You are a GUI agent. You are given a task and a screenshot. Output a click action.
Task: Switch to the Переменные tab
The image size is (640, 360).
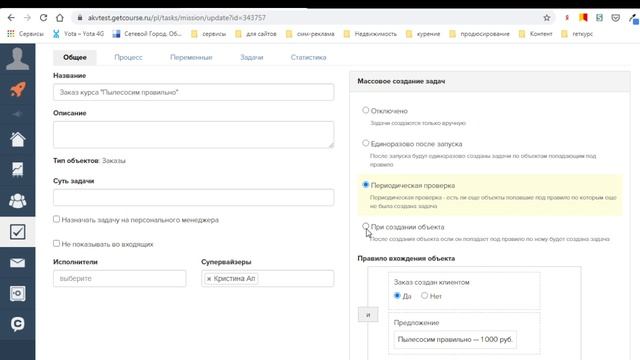pyautogui.click(x=191, y=57)
